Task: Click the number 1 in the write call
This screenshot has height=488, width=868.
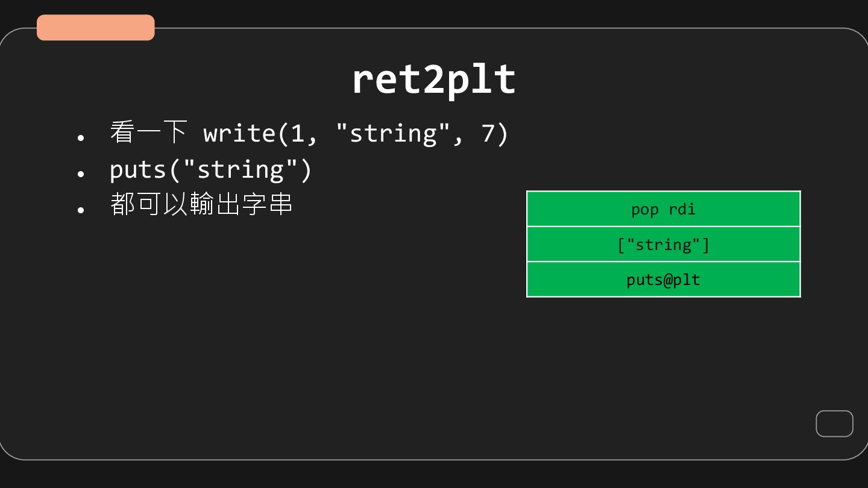Action: click(298, 133)
